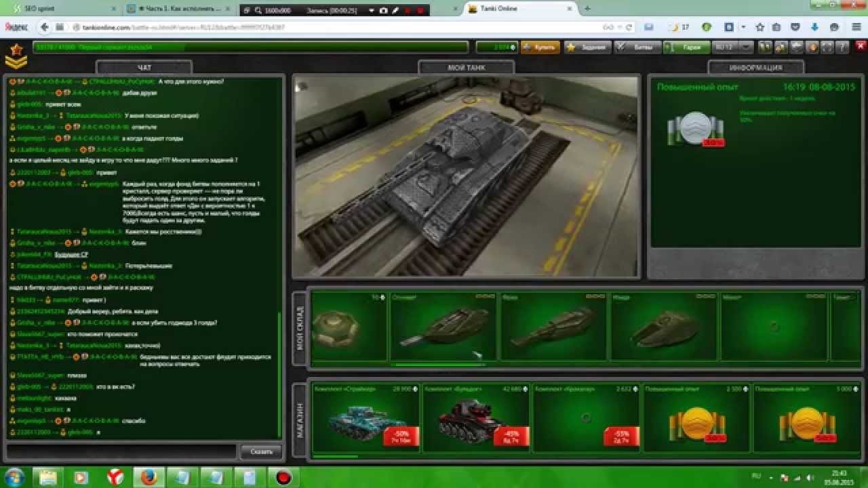Click the player rank insignia emblem
The image size is (868, 488).
(x=16, y=56)
